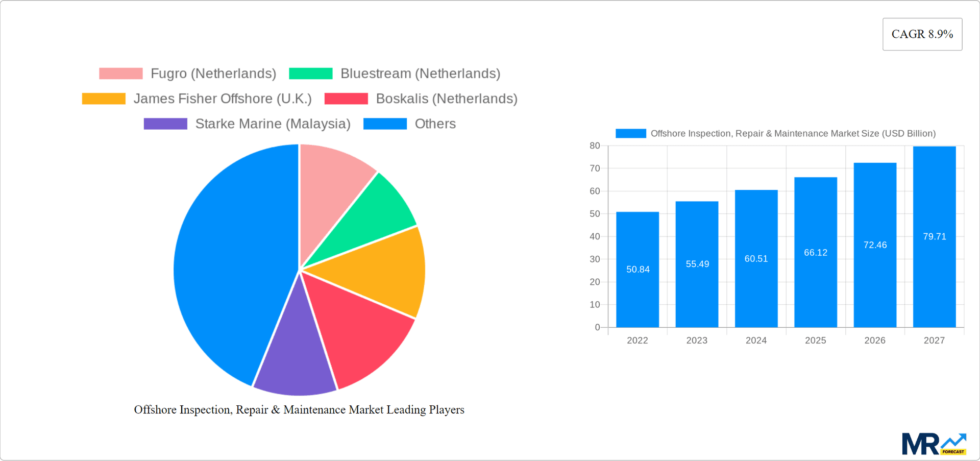
Task: Select the orange James Fisher Offshore swatch
Action: (x=104, y=98)
